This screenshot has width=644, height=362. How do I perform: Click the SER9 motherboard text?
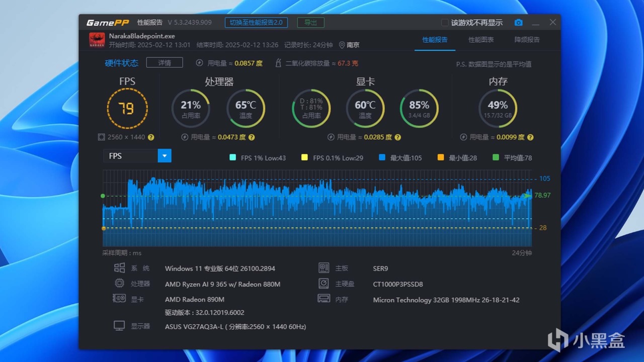pos(380,268)
